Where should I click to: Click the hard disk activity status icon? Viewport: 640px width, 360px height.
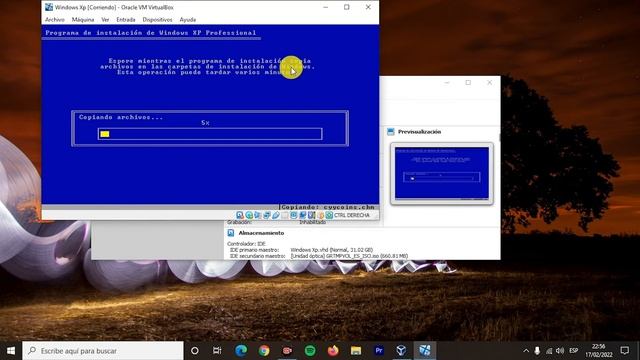point(240,215)
